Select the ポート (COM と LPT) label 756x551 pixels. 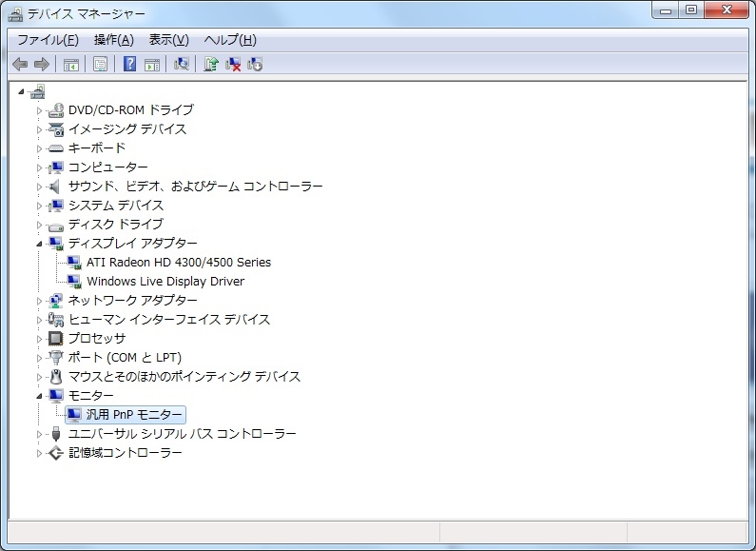125,358
